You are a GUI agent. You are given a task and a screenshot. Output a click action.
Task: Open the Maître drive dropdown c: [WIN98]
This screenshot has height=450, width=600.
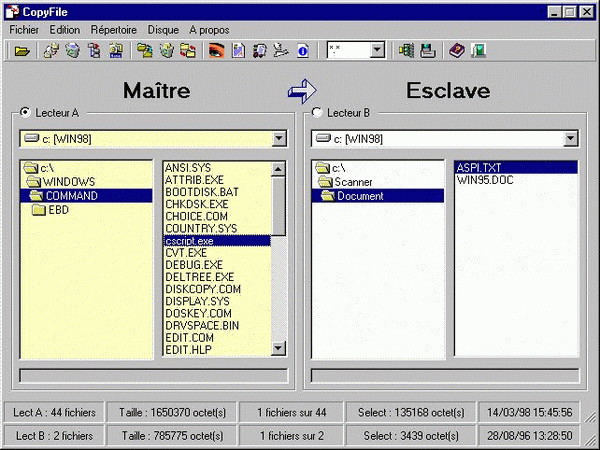pyautogui.click(x=280, y=138)
